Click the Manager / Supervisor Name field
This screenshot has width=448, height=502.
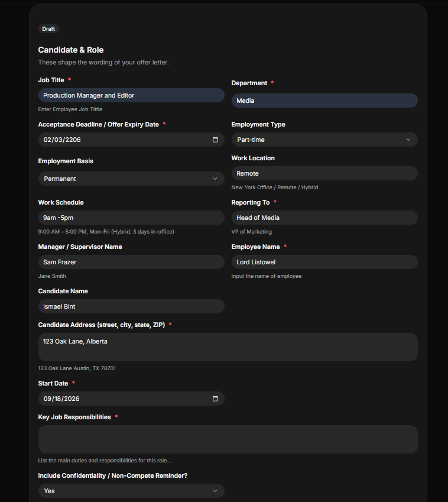click(131, 262)
